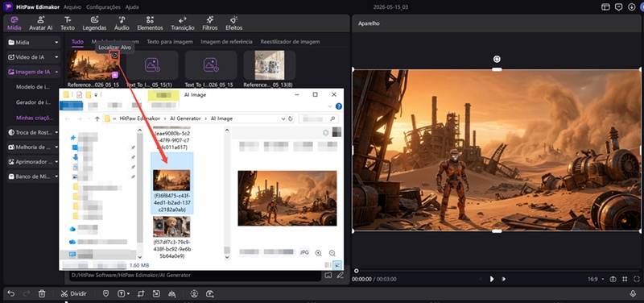Click the microphone voiceover icon
Image resolution: width=644 pixels, height=303 pixels.
634,293
